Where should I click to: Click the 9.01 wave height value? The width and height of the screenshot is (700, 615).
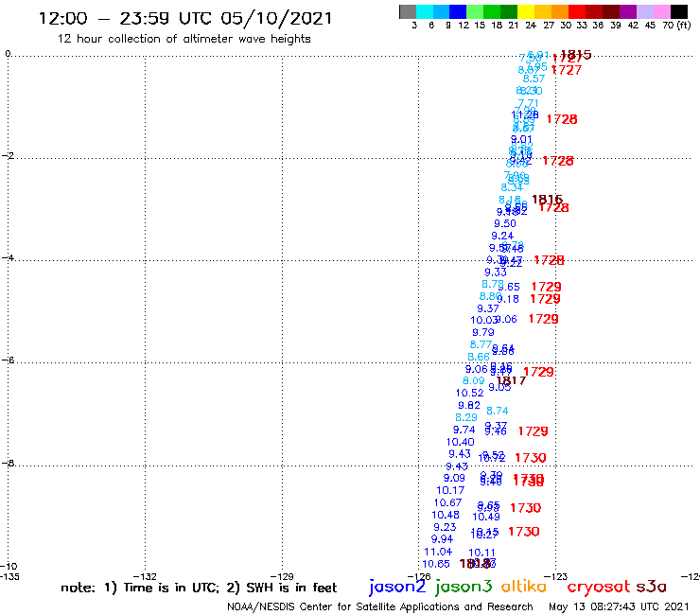click(x=521, y=139)
